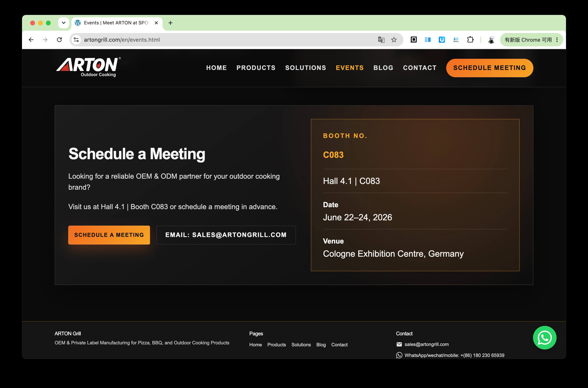Click the Google Translate icon in address bar
This screenshot has height=388, width=588.
pyautogui.click(x=381, y=40)
